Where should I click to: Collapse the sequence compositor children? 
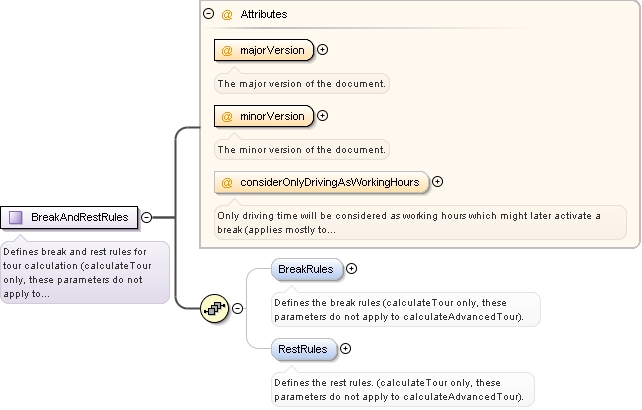tap(237, 308)
